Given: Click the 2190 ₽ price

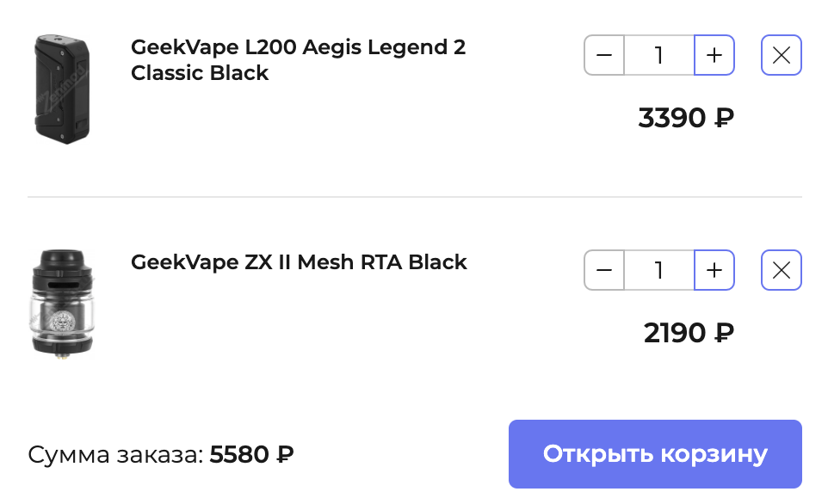Looking at the screenshot, I should [x=689, y=333].
